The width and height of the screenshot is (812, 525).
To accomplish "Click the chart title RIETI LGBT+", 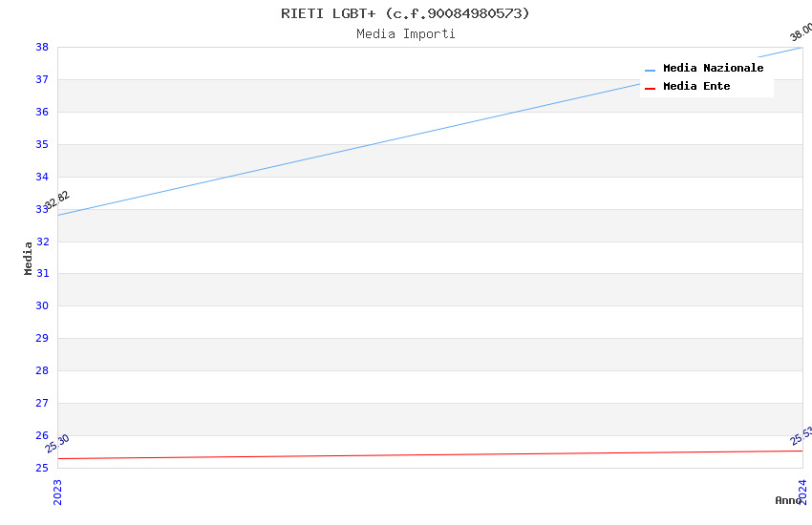I will 405,13.
